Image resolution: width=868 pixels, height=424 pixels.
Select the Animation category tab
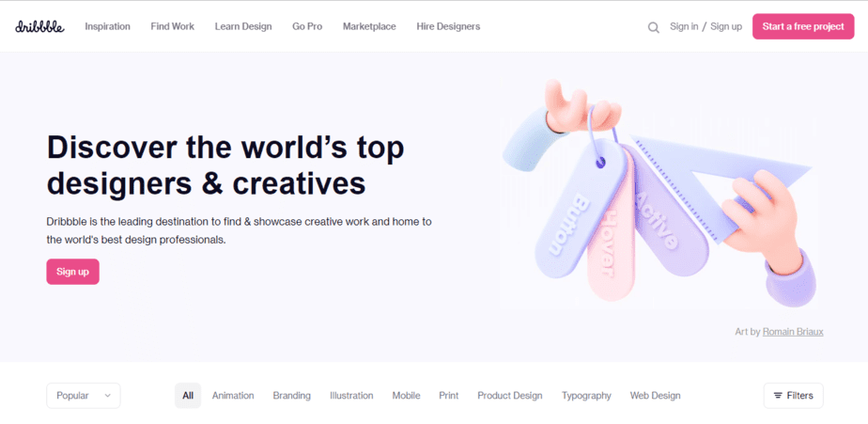tap(233, 396)
